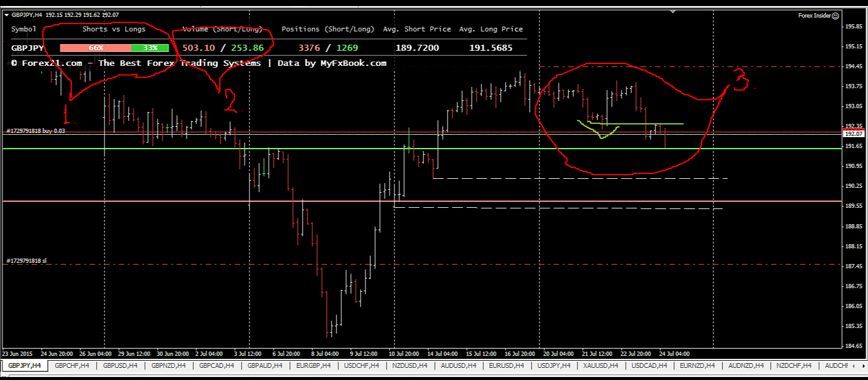
Task: Click the long volume value 253.86
Action: click(x=248, y=48)
